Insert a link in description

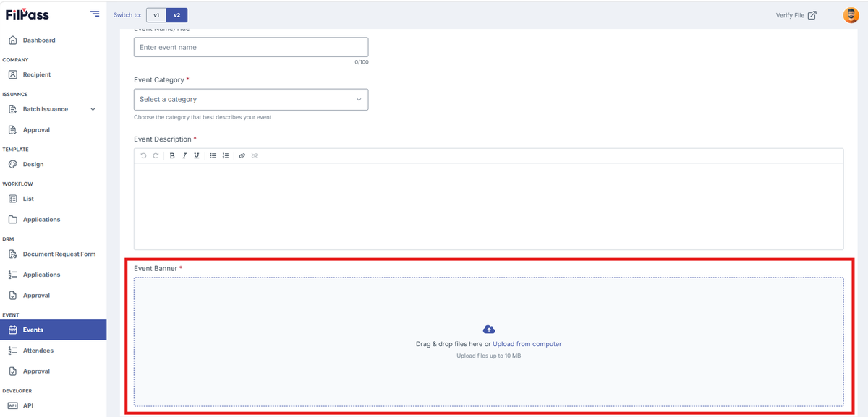[x=242, y=155]
